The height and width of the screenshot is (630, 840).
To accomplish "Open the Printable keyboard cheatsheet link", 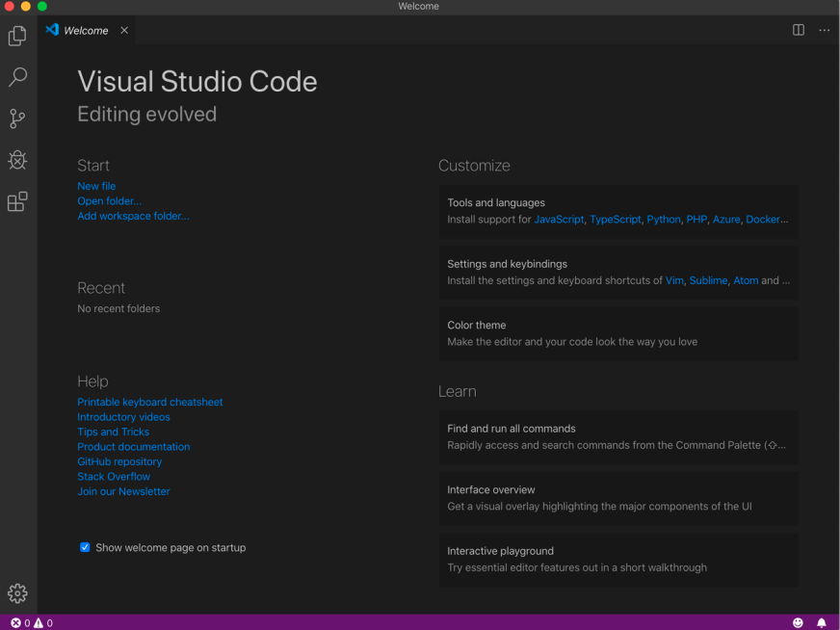I will 149,402.
